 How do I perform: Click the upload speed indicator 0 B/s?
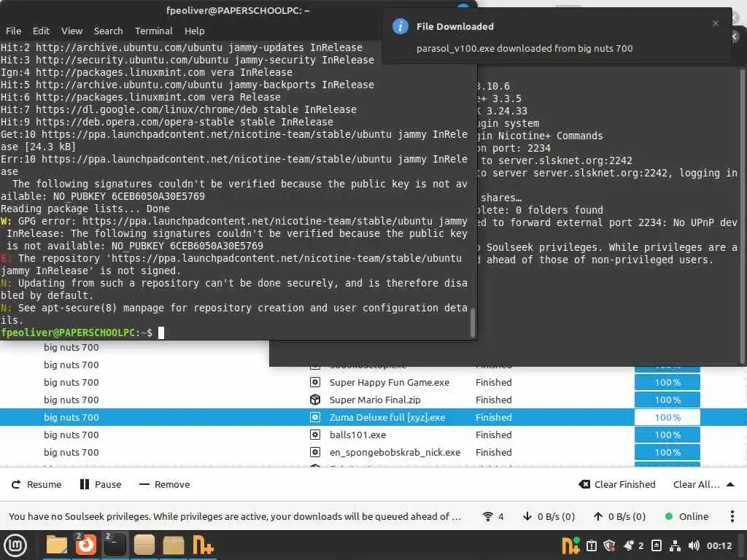[x=619, y=516]
